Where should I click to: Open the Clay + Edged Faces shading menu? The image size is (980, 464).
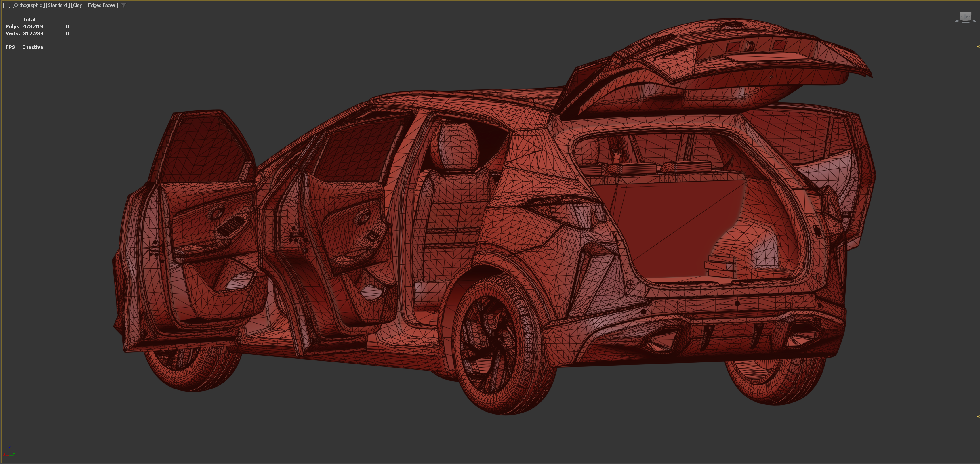click(x=94, y=5)
